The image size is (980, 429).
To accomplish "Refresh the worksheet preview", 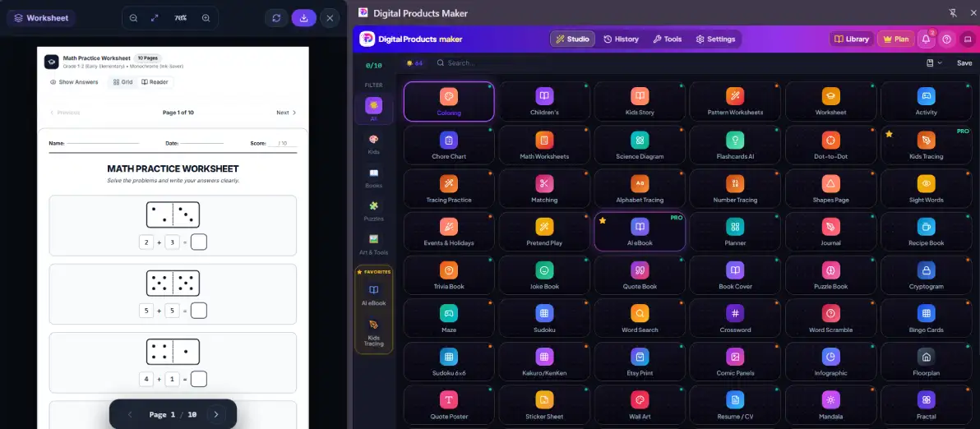I will click(x=276, y=18).
